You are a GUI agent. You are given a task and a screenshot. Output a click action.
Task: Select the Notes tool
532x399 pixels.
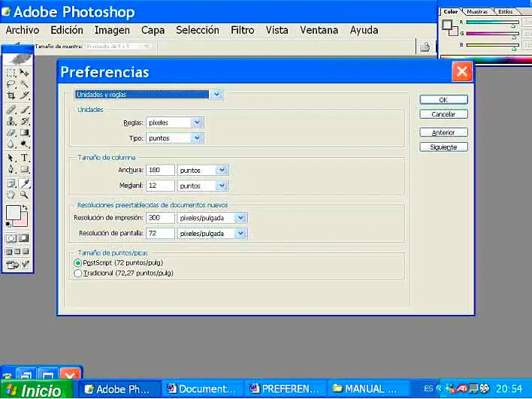pos(11,183)
